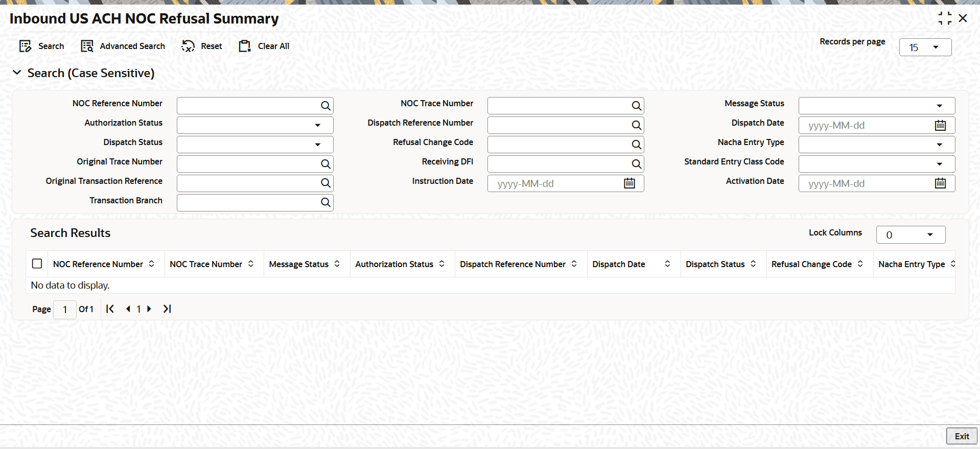The image size is (980, 449).
Task: Open Advanced Search
Action: point(123,46)
